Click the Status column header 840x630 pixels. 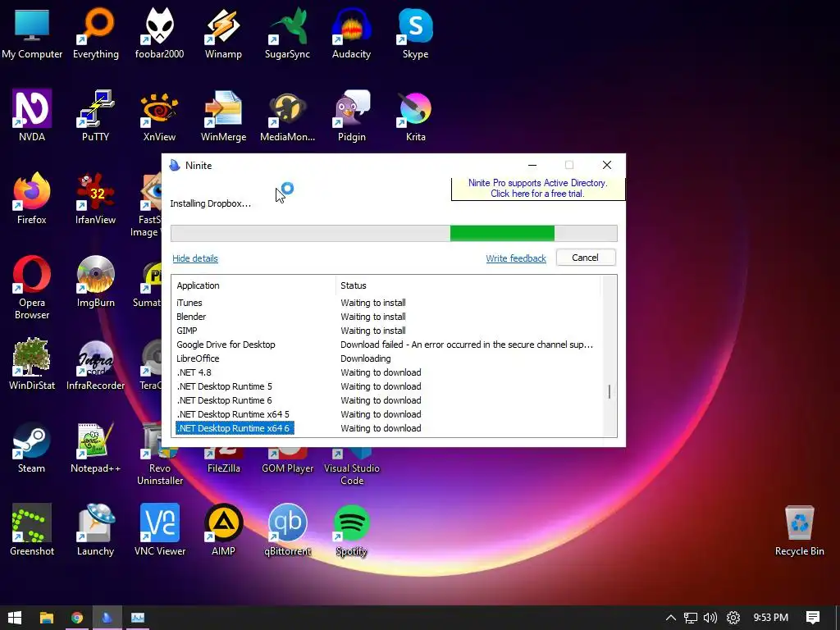[468, 285]
